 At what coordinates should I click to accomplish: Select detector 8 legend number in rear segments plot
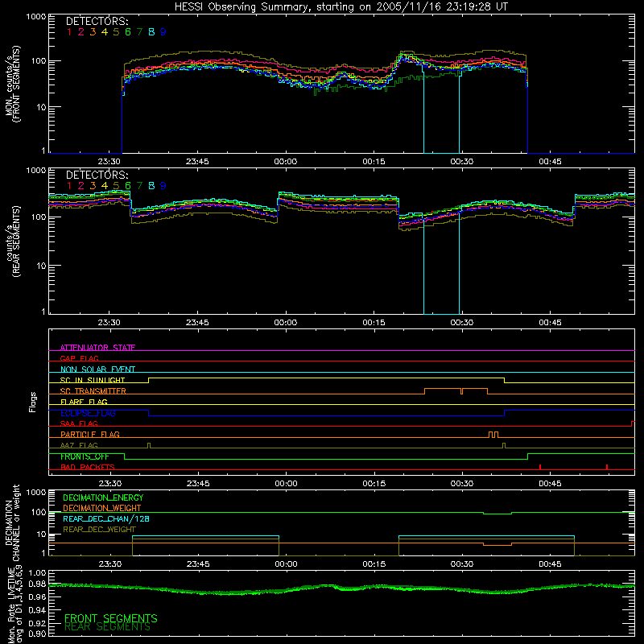[151, 186]
